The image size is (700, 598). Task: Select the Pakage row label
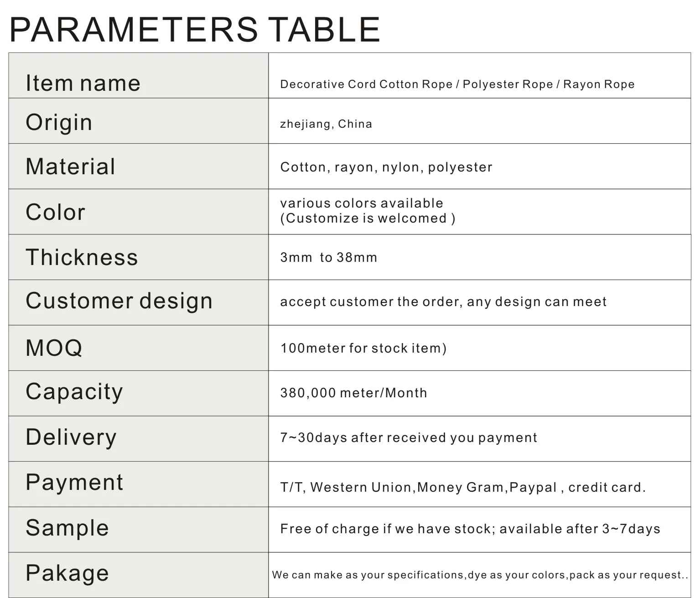[67, 573]
